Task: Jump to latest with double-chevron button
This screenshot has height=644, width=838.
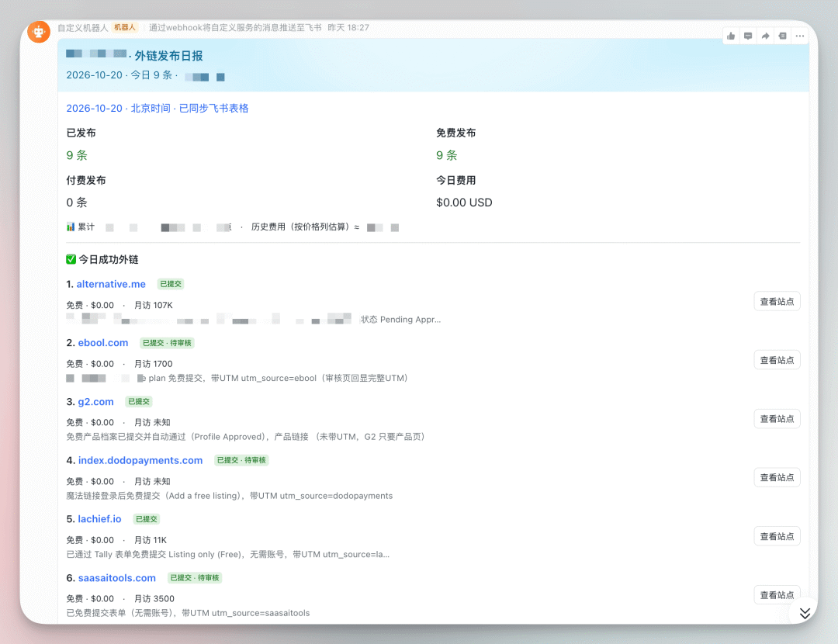Action: 805,612
